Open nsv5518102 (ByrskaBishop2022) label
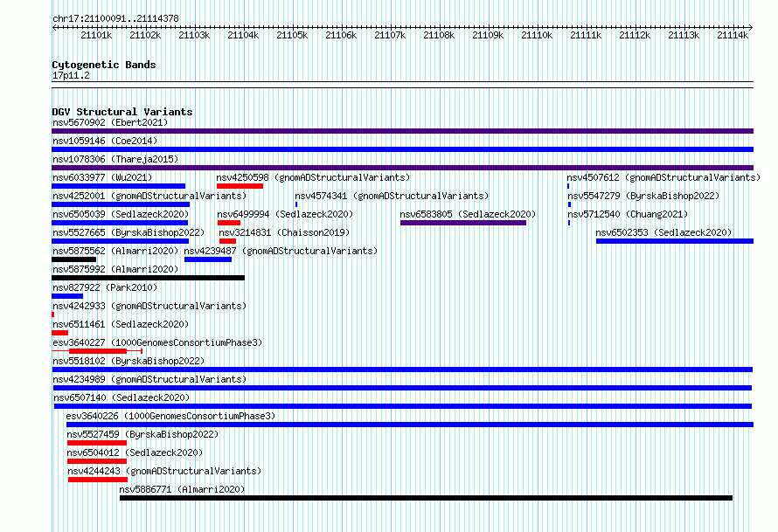 click(129, 361)
